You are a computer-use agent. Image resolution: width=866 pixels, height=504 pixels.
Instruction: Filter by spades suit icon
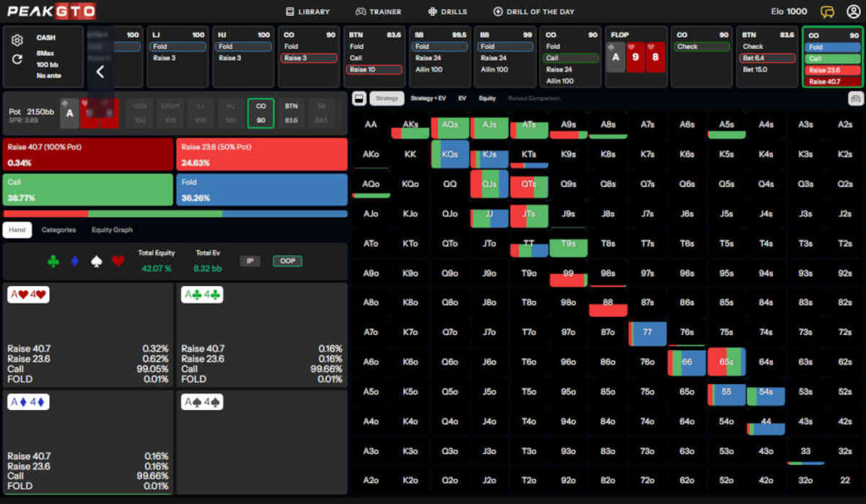[x=96, y=261]
